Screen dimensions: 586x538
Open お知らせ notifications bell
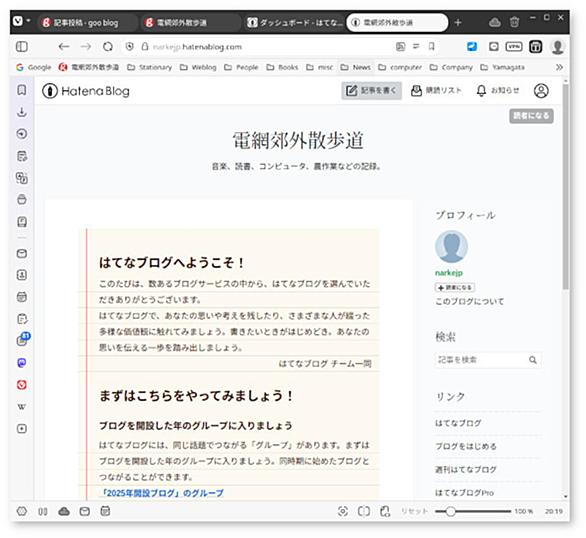pos(498,91)
